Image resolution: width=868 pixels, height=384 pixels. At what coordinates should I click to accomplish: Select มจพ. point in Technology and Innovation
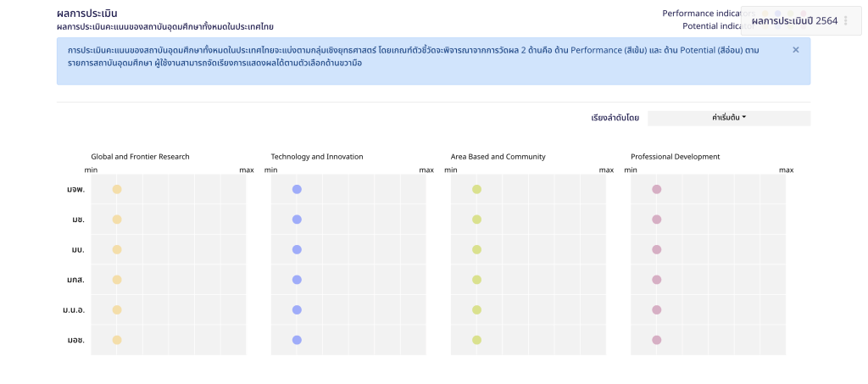pos(297,189)
